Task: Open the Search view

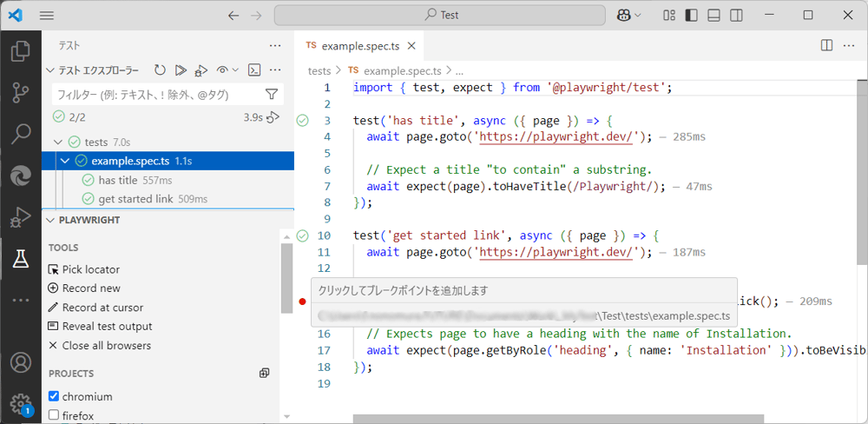Action: click(21, 134)
